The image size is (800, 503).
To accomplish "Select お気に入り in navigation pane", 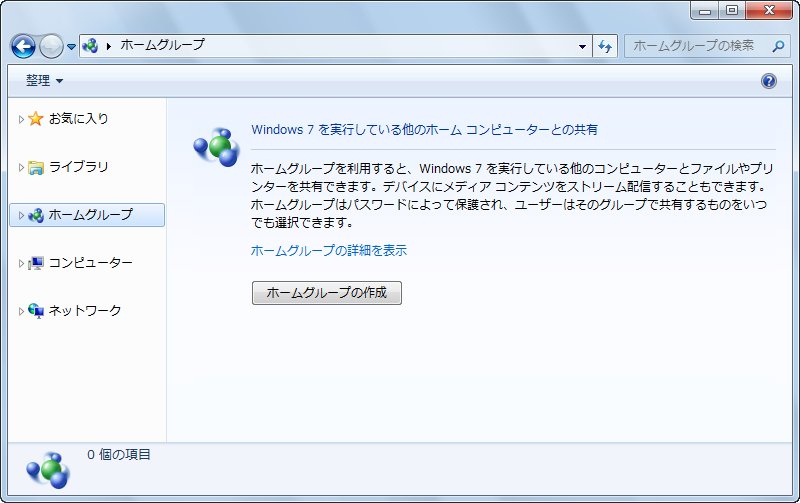I will point(79,119).
